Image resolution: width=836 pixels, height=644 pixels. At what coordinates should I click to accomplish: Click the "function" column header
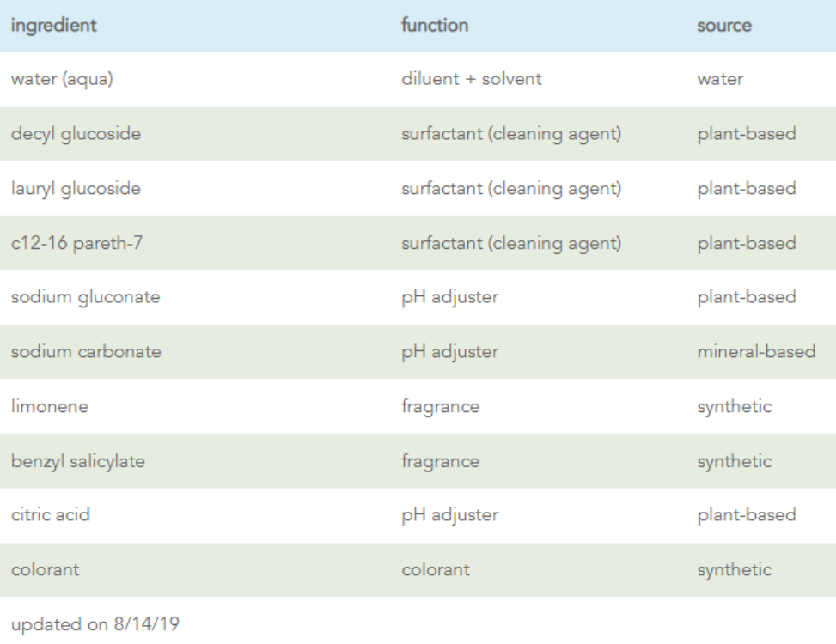pos(436,26)
